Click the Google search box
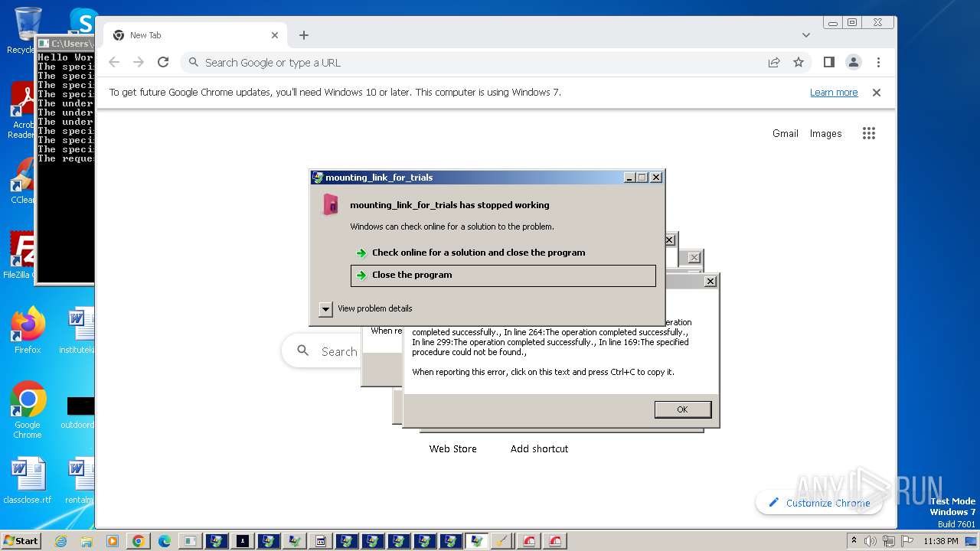 coord(322,351)
